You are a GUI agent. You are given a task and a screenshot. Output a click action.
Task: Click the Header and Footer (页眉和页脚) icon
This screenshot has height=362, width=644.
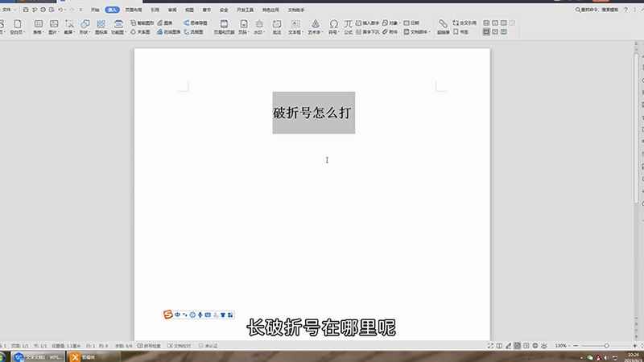coord(224,24)
